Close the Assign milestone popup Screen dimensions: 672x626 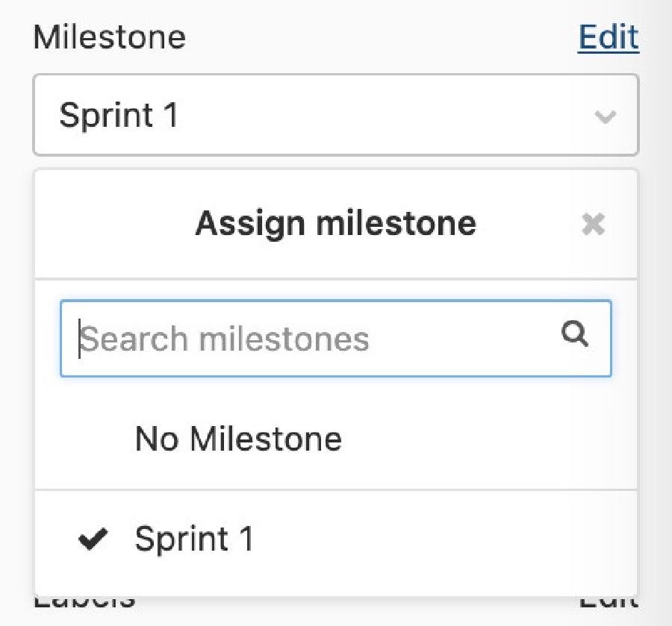593,224
